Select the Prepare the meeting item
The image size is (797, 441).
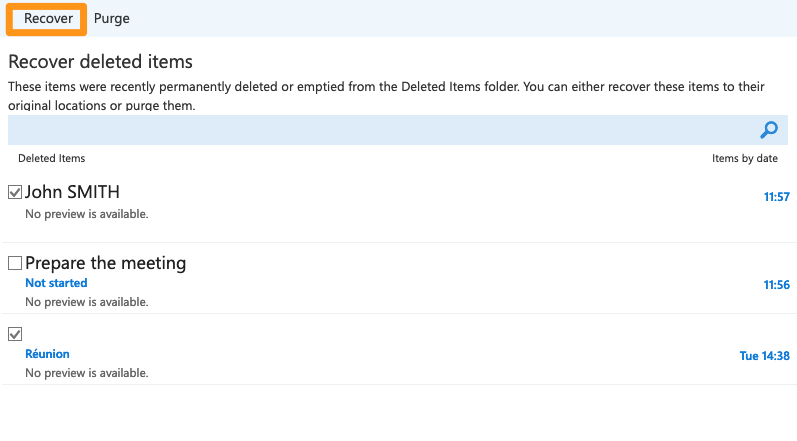pyautogui.click(x=105, y=264)
